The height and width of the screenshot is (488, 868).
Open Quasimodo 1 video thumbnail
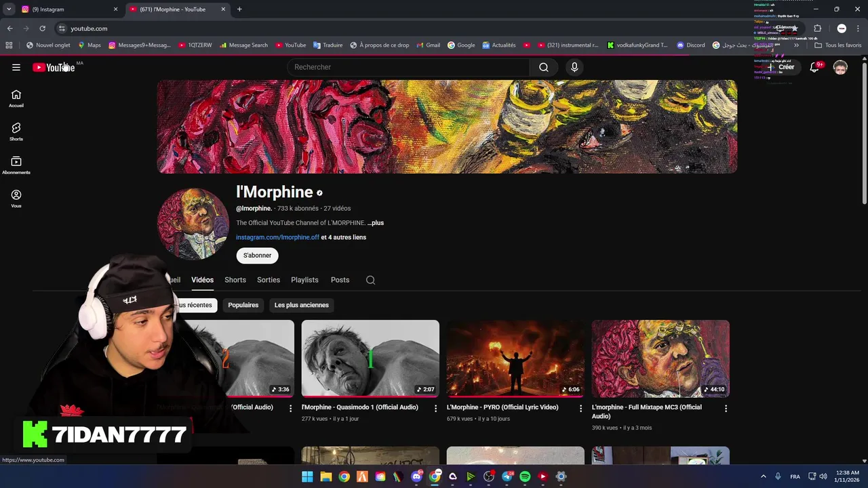[370, 359]
